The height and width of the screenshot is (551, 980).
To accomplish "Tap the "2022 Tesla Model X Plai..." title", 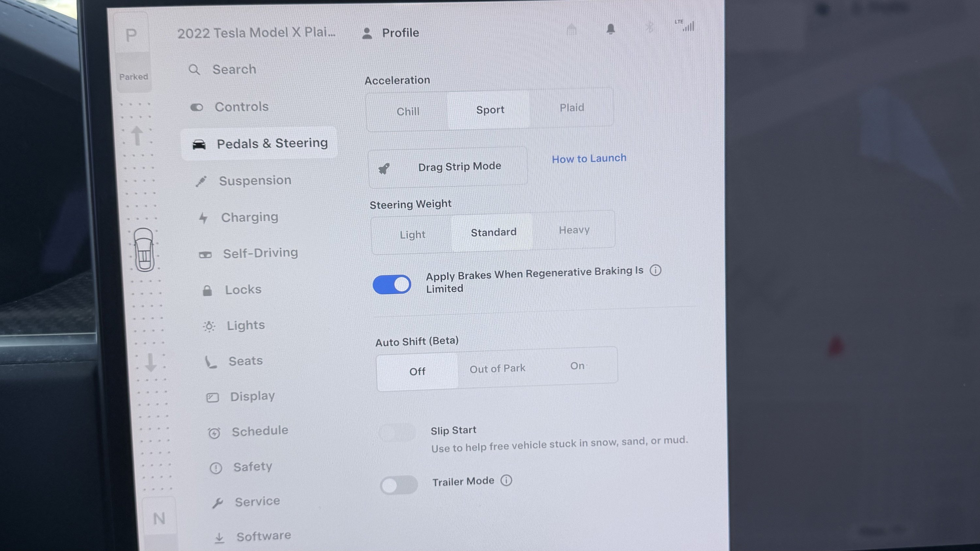I will (256, 33).
